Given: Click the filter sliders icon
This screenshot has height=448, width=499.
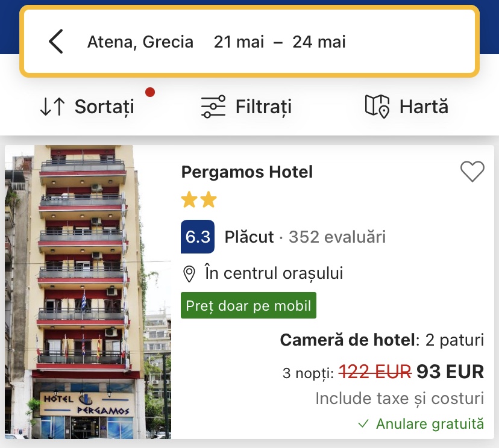Looking at the screenshot, I should point(213,107).
